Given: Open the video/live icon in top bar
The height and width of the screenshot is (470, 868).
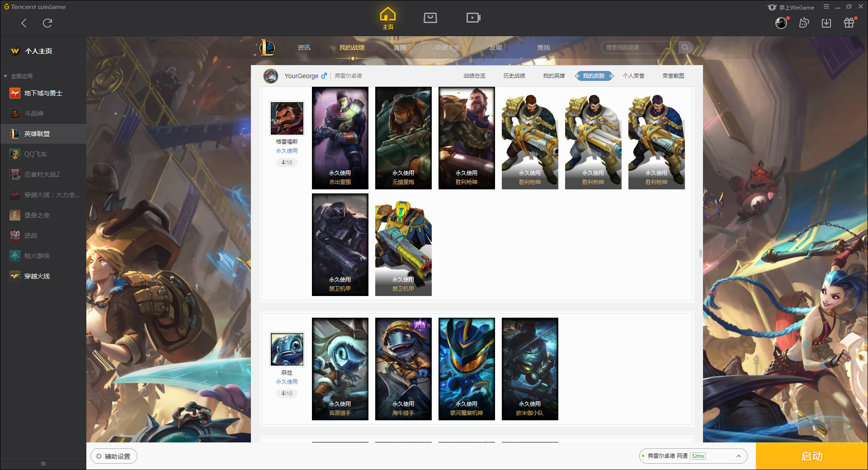Looking at the screenshot, I should [473, 18].
